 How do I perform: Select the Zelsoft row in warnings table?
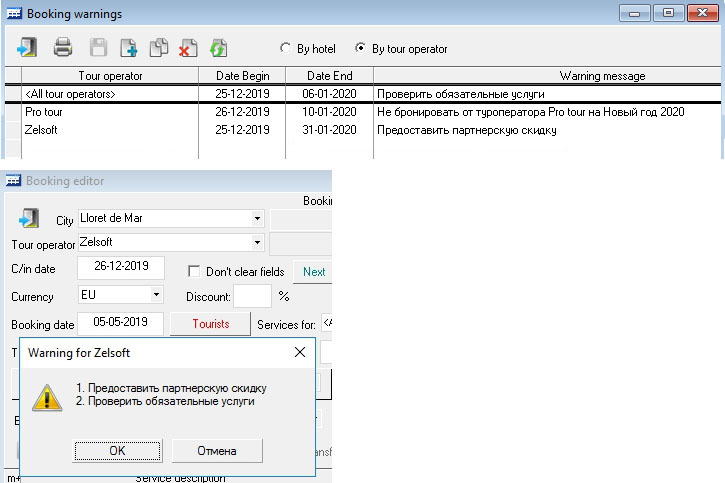click(x=363, y=130)
